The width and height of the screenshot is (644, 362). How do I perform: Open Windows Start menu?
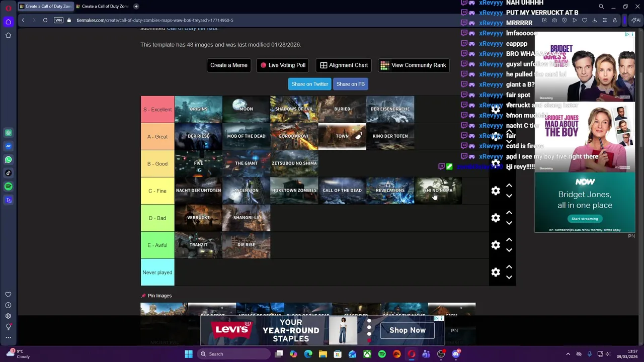click(x=188, y=354)
